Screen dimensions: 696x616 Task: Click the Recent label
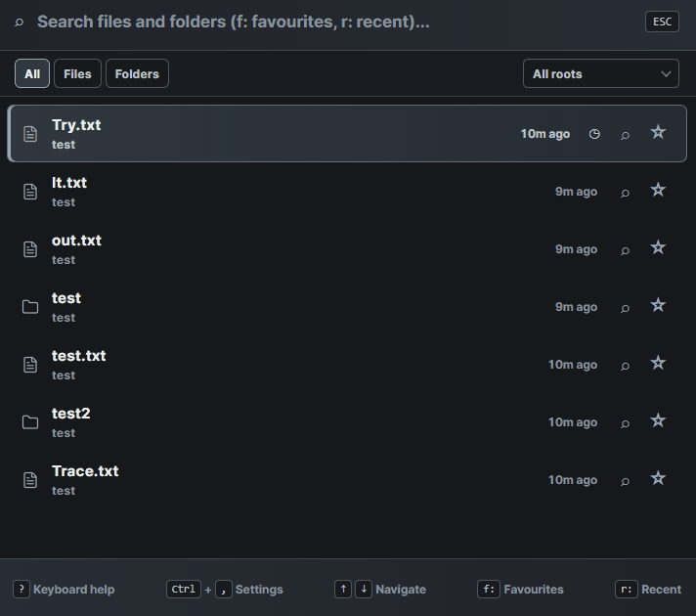pos(662,590)
